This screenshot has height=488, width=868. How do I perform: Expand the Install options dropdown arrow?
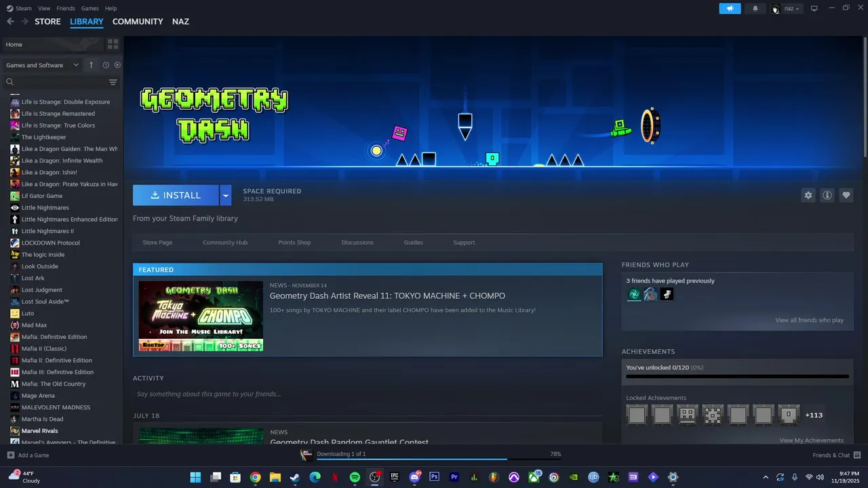(x=225, y=195)
